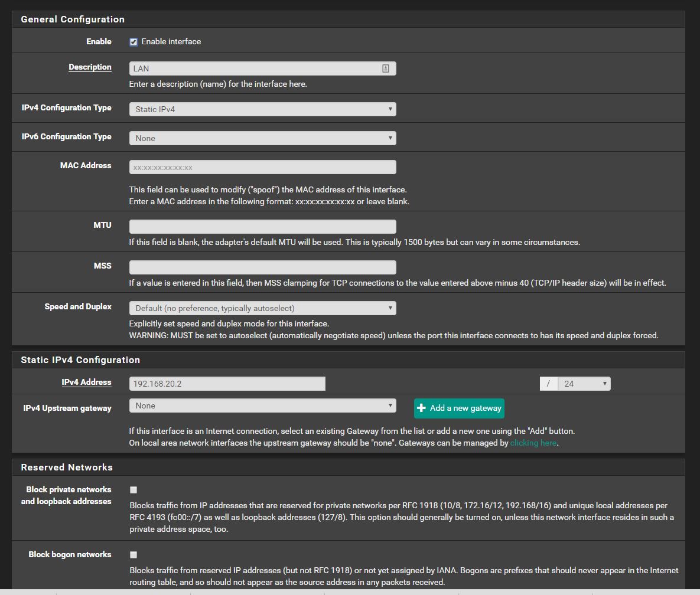Click the slash separator before the subnet mask

[x=549, y=384]
